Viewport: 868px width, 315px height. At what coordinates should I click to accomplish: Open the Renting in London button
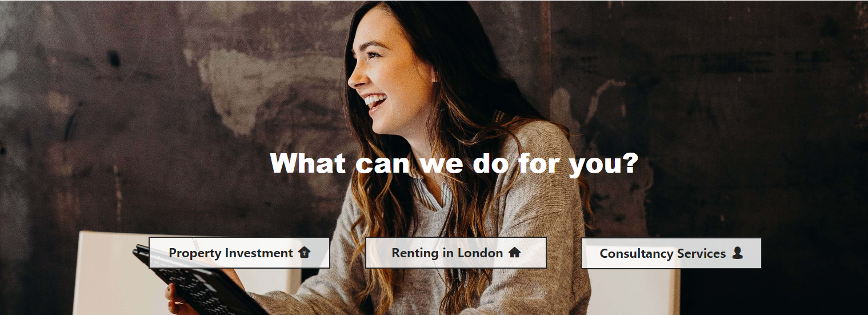(x=456, y=253)
